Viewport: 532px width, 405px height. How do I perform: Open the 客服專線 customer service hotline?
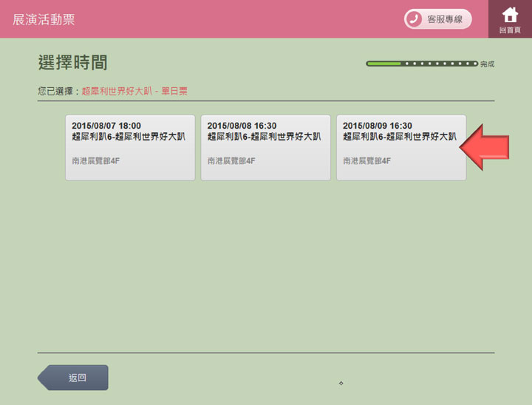tap(438, 19)
